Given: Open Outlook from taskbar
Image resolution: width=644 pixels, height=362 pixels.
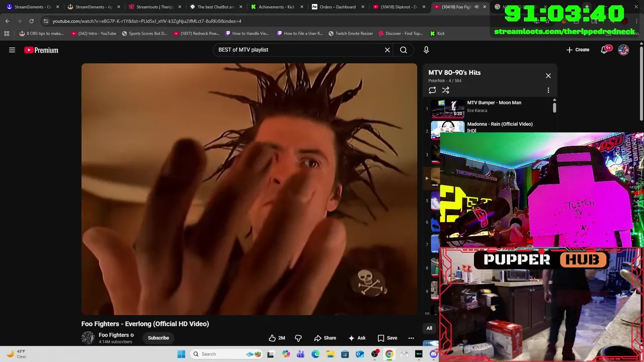Looking at the screenshot, I should click(360, 354).
